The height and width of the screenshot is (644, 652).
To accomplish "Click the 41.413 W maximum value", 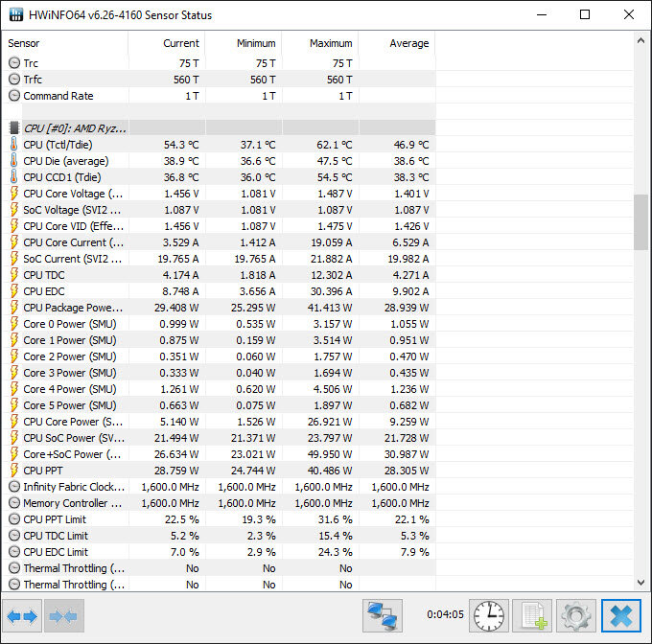I will click(x=331, y=308).
